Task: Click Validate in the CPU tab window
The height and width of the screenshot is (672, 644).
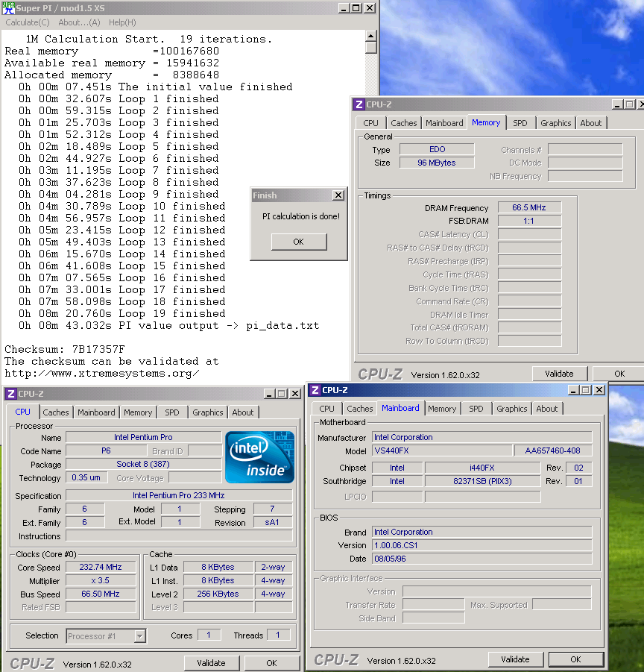Action: (211, 663)
